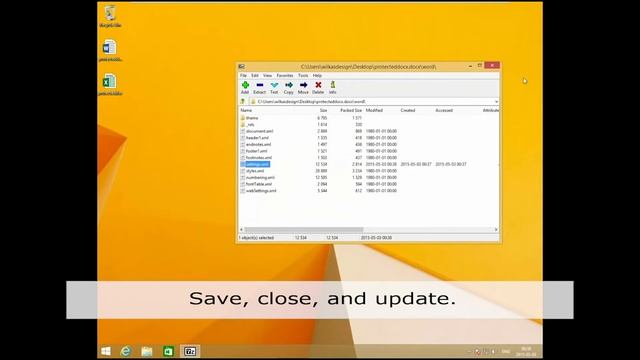Screen dimensions: 640x360
Task: Click the blue minus Extract button
Action: pos(260,87)
